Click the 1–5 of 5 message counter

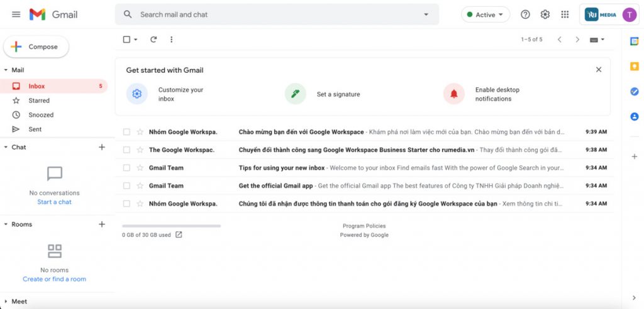pyautogui.click(x=531, y=40)
